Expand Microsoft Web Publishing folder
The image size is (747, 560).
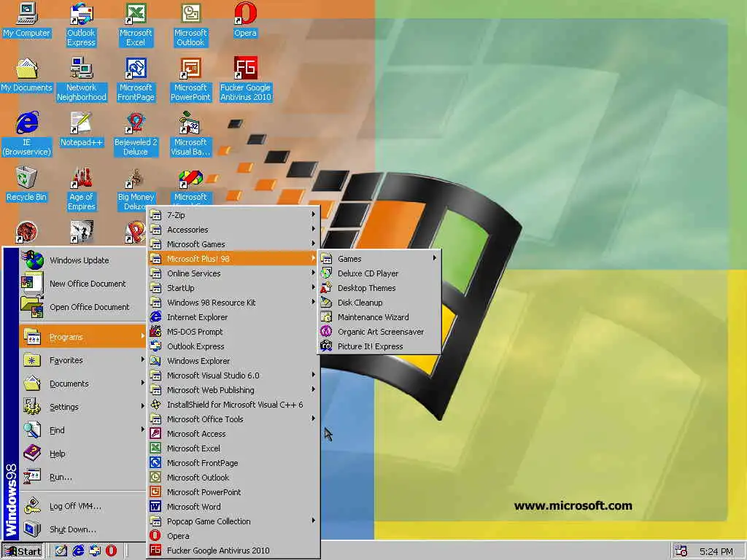[233, 390]
